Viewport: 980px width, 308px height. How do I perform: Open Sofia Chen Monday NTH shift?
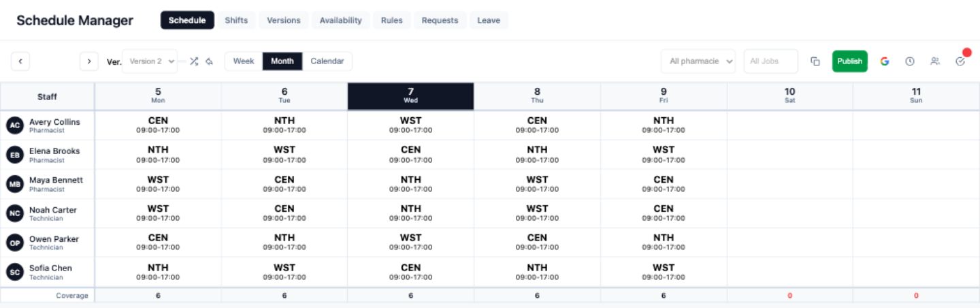[x=158, y=272]
